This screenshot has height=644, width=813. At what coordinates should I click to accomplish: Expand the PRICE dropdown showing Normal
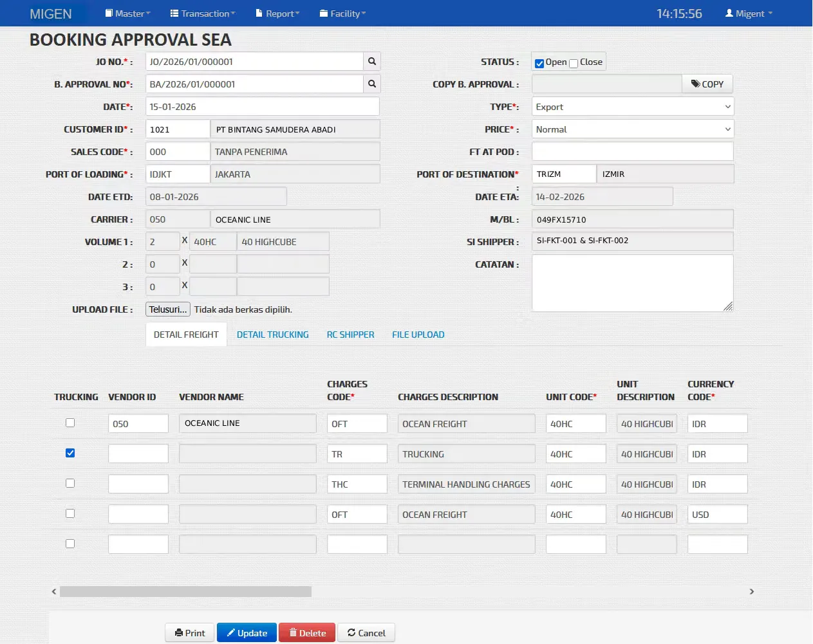(633, 129)
